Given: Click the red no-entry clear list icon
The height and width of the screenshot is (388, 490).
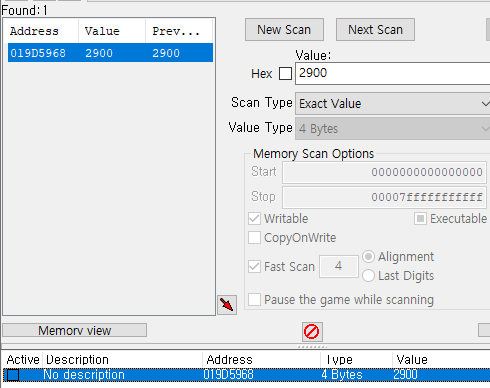Looking at the screenshot, I should (312, 332).
